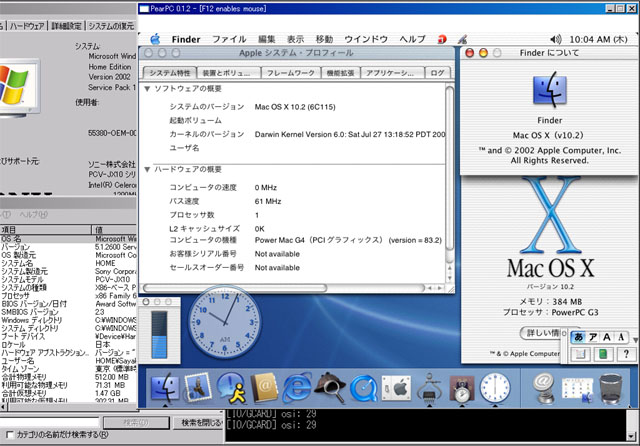Check the category-name-only search checkbox
The width and height of the screenshot is (640, 446).
pos(8,437)
